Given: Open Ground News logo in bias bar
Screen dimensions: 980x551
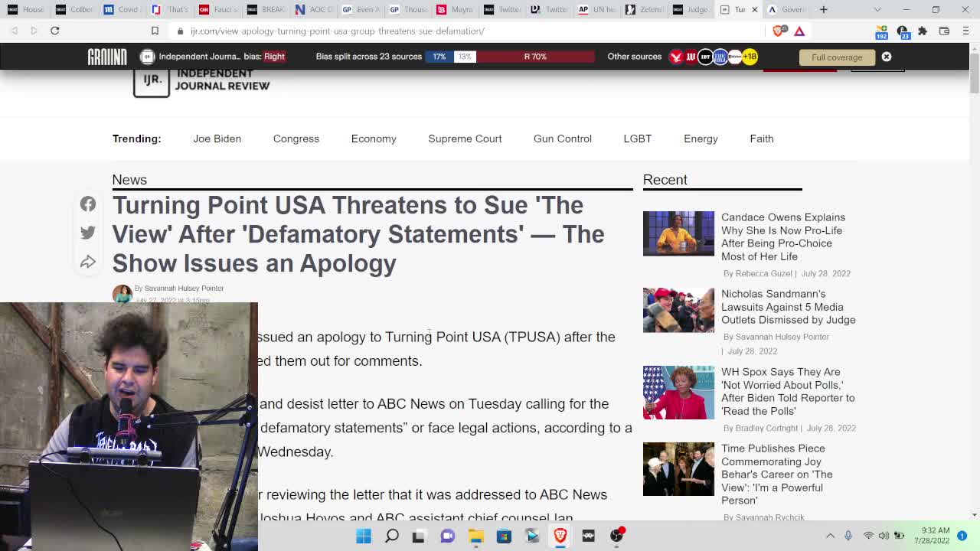Looking at the screenshot, I should pyautogui.click(x=107, y=57).
